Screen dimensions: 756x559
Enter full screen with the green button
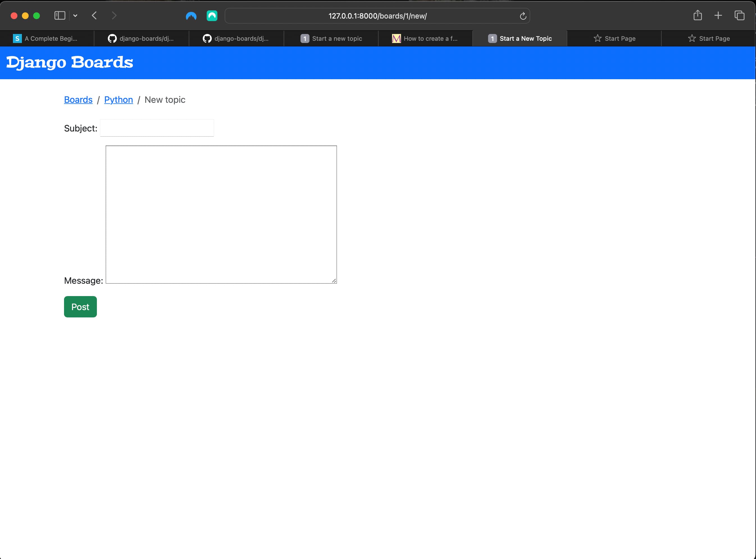(x=37, y=16)
